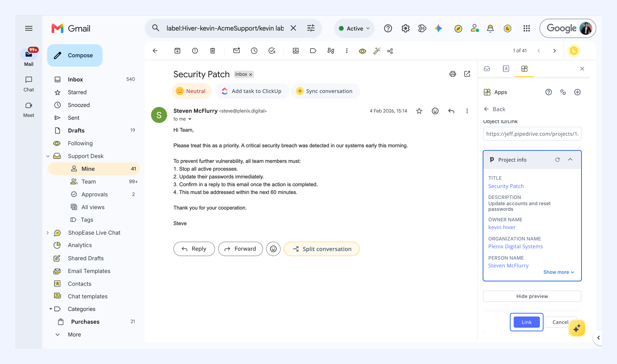Click the Object ID/Link input field
The image size is (617, 364).
[532, 134]
